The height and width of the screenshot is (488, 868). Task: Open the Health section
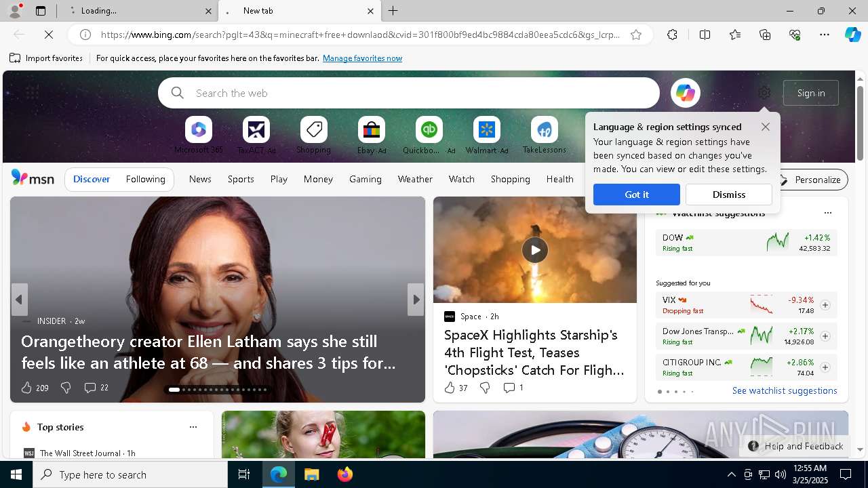(x=559, y=179)
